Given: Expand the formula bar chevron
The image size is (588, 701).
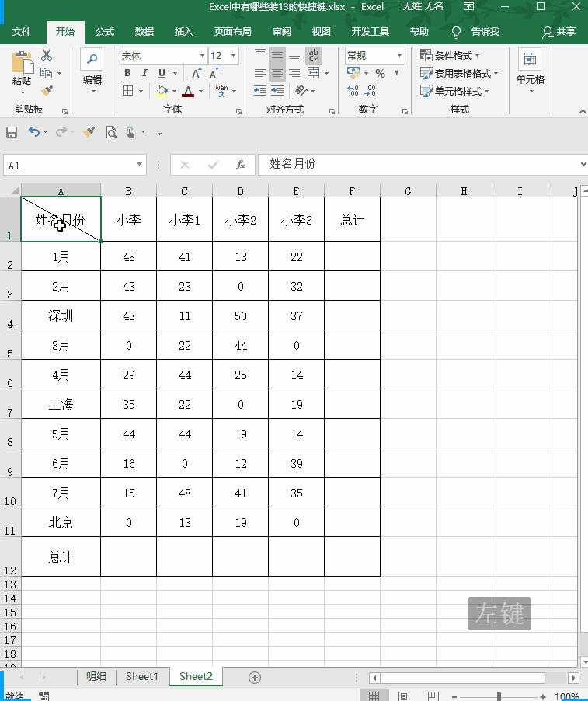Looking at the screenshot, I should tap(583, 164).
